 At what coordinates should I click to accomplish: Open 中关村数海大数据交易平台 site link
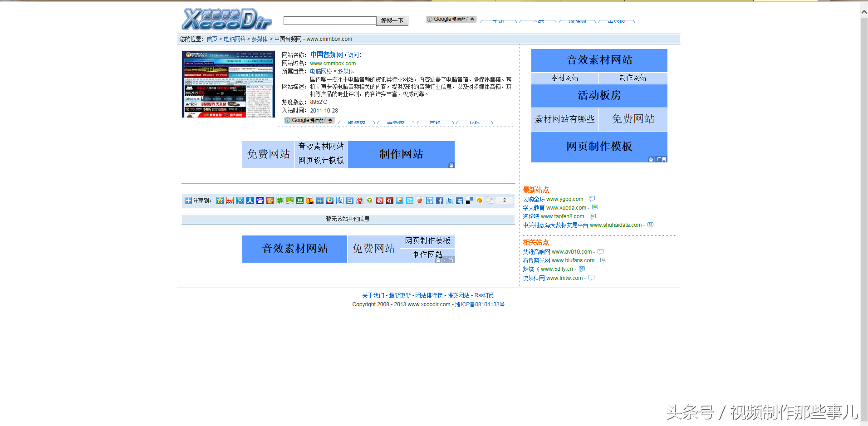pyautogui.click(x=555, y=225)
